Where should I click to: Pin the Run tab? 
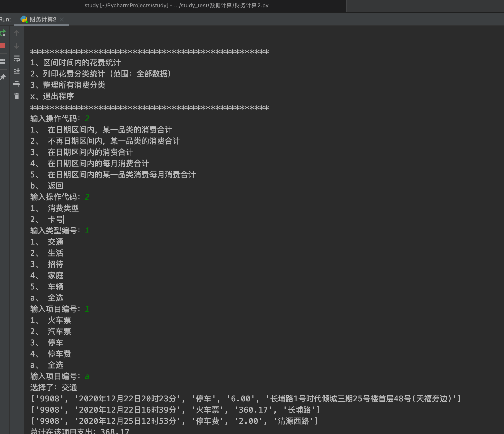(3, 77)
